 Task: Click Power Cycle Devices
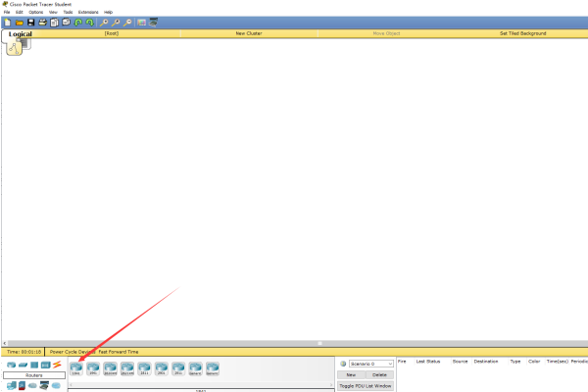tap(72, 352)
